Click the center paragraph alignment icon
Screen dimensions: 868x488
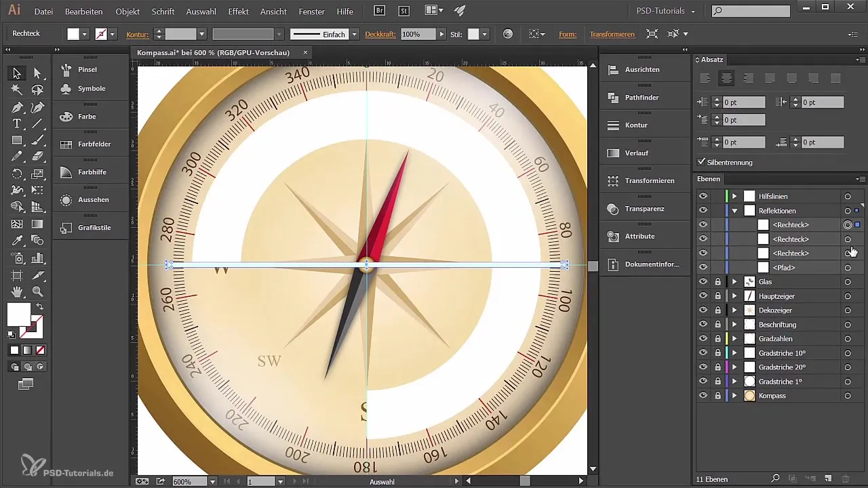pos(727,78)
